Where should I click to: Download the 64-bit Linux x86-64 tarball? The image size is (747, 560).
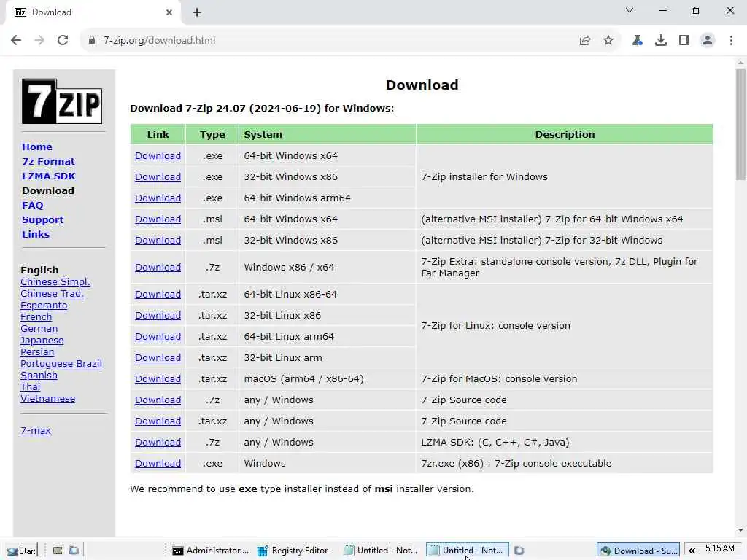click(158, 295)
